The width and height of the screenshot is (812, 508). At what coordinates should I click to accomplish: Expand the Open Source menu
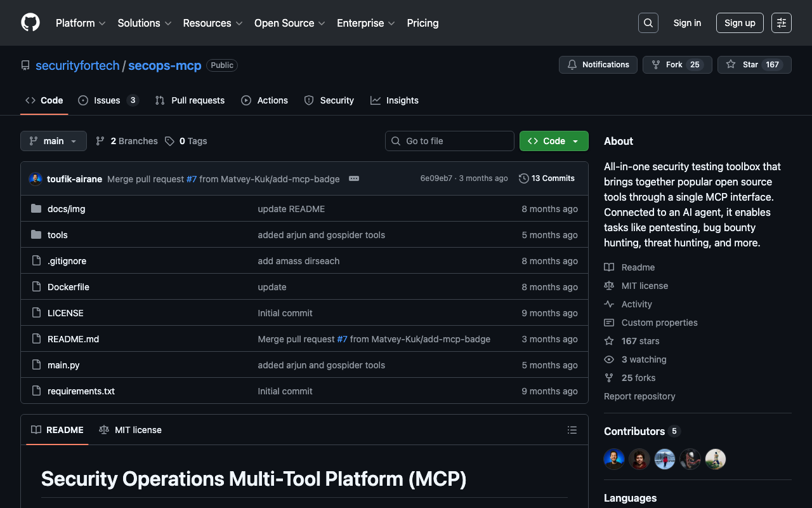coord(289,23)
